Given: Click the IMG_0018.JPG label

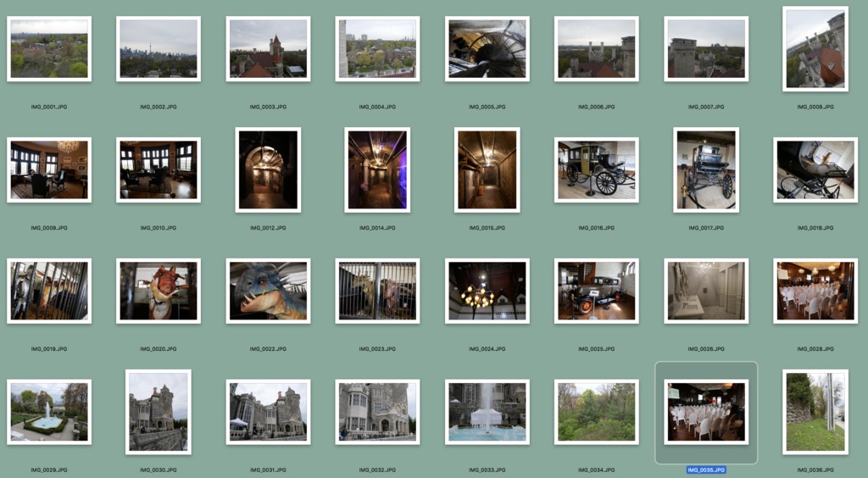Looking at the screenshot, I should click(815, 228).
